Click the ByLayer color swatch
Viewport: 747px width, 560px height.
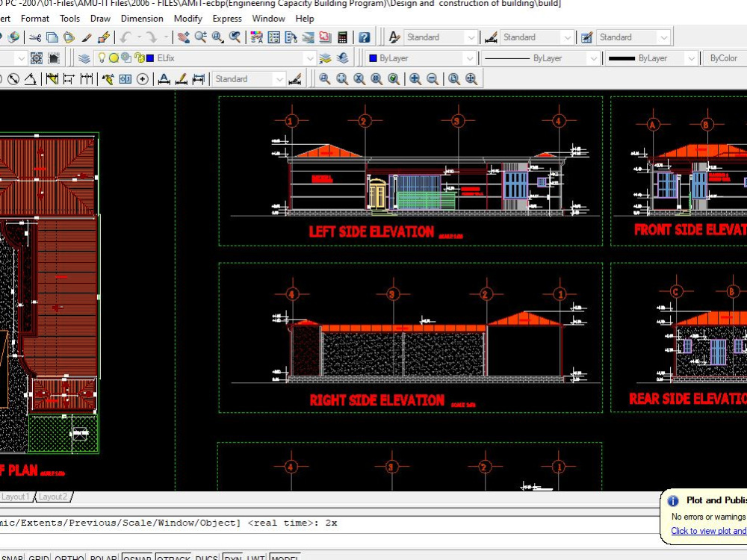tap(373, 57)
